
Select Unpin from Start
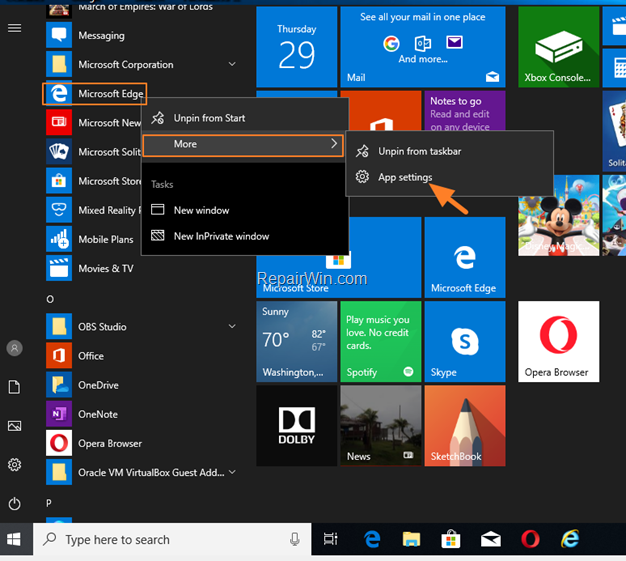tap(245, 118)
